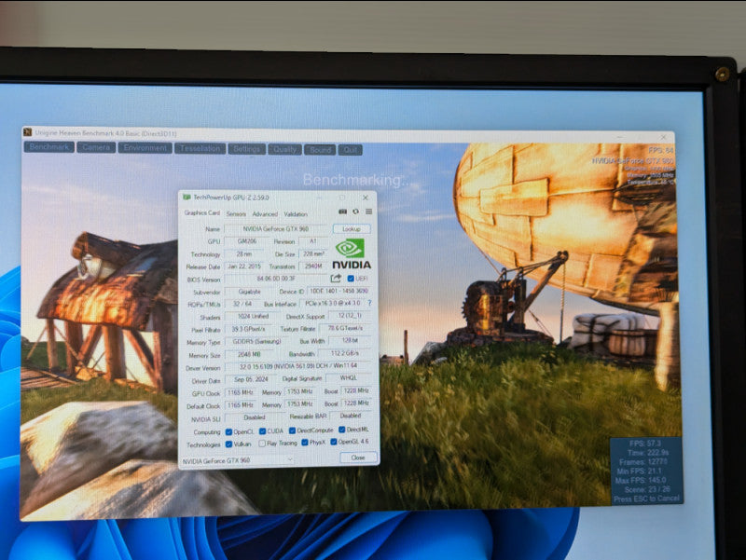Screen dimensions: 746x560
Task: Open the Settings menu in Heaven
Action: pyautogui.click(x=246, y=149)
